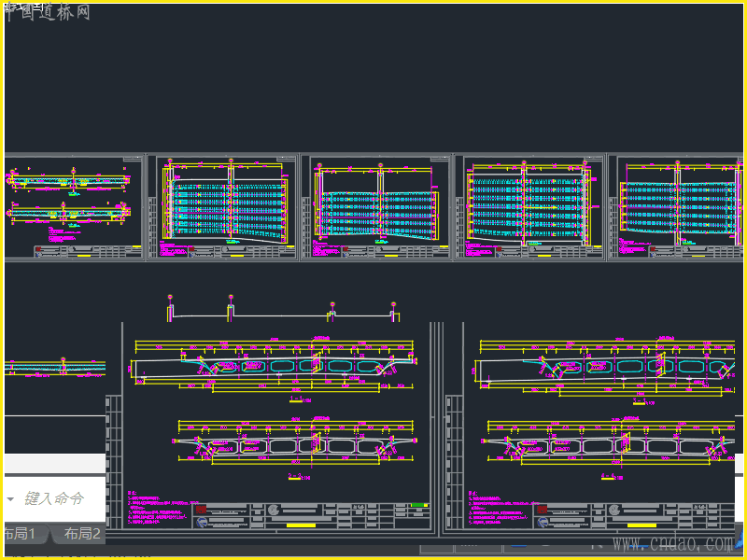
Task: Open the www.cndao.com watermark link
Action: [x=673, y=542]
